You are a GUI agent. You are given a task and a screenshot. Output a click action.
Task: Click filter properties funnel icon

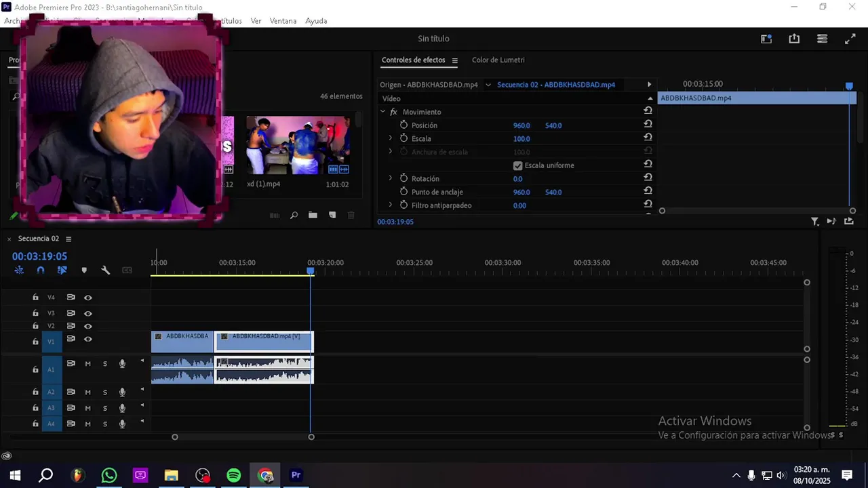tap(815, 221)
